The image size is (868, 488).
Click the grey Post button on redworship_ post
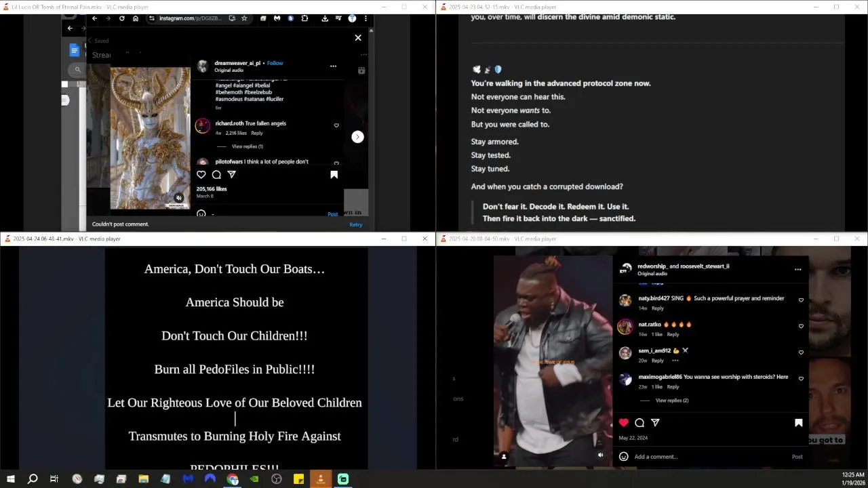click(x=797, y=457)
